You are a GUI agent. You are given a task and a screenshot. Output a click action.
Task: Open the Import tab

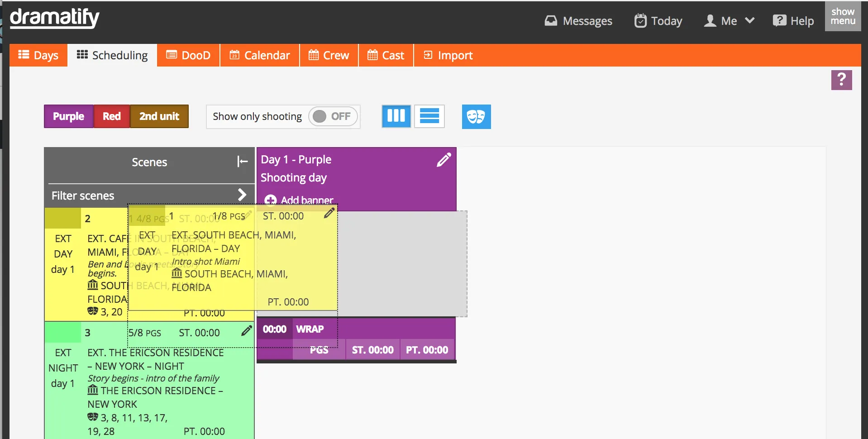(x=448, y=55)
